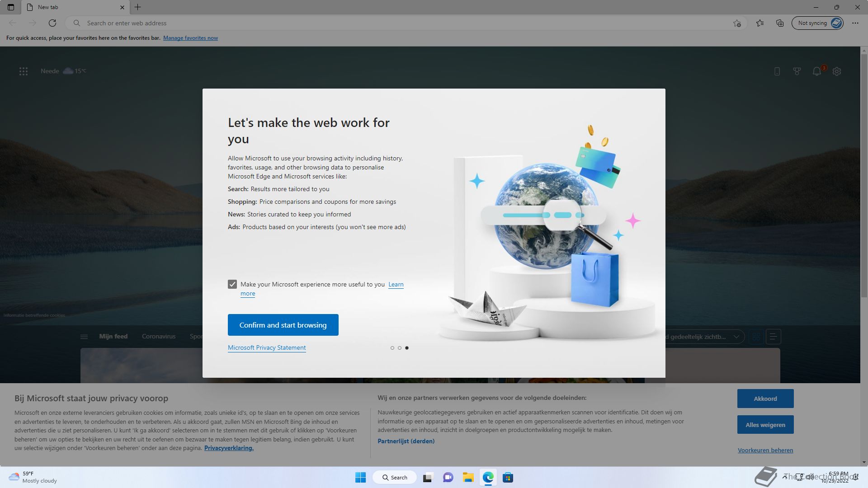Click the Microsoft Edge taskbar icon
Viewport: 868px width, 488px height.
[488, 478]
